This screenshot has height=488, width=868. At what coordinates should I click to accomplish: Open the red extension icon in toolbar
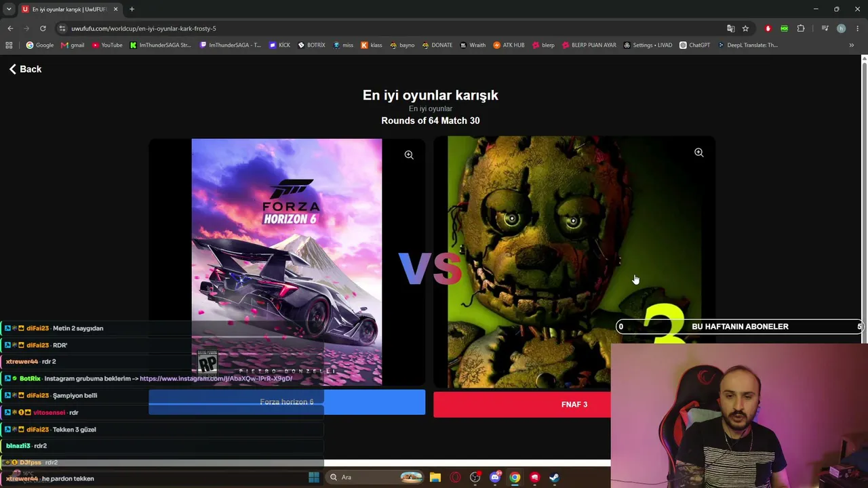[x=768, y=28]
